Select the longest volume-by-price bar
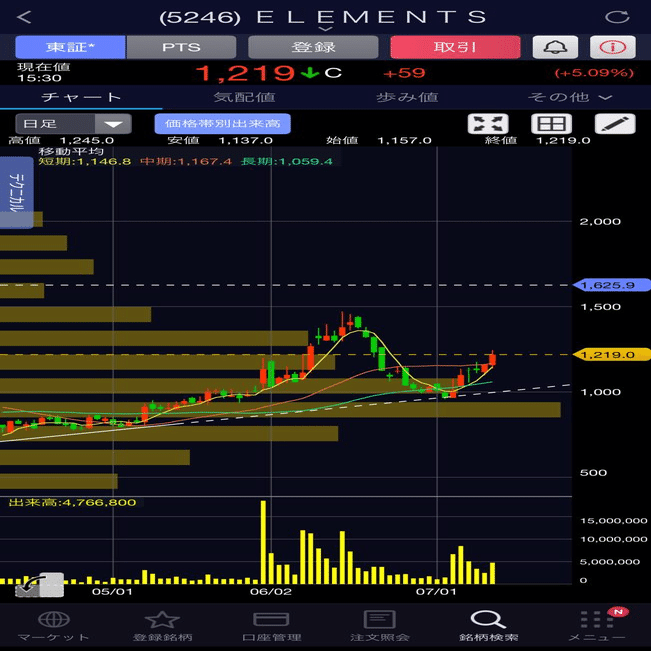Screen dimensions: 651x651 click(x=280, y=409)
